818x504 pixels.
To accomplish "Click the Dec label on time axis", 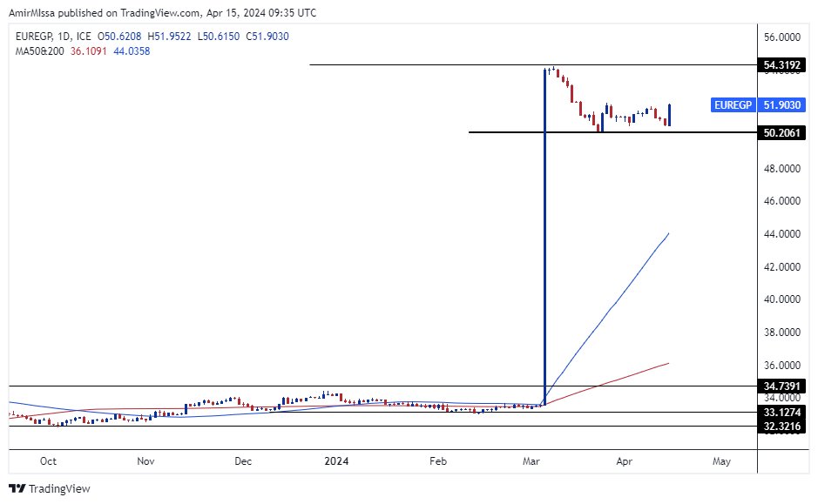I will [243, 461].
